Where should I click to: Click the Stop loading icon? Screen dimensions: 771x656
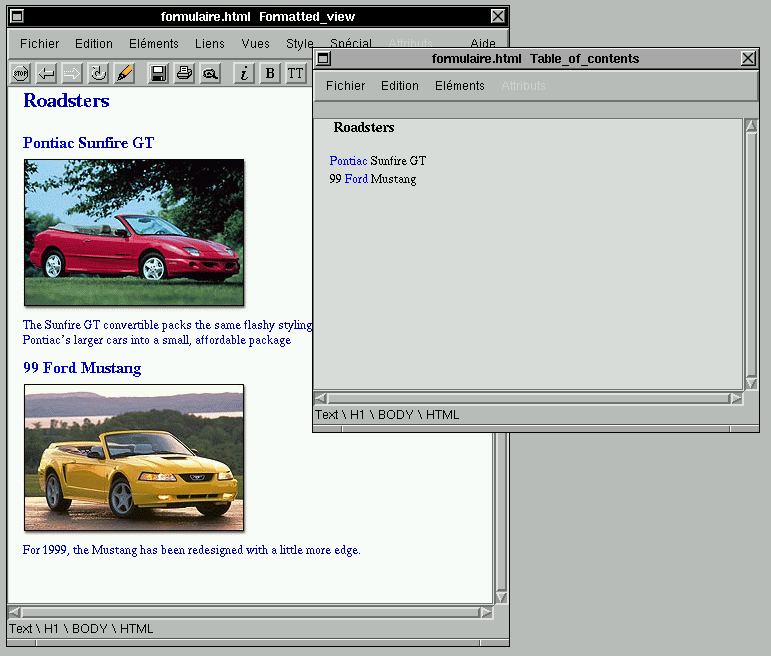click(x=20, y=73)
